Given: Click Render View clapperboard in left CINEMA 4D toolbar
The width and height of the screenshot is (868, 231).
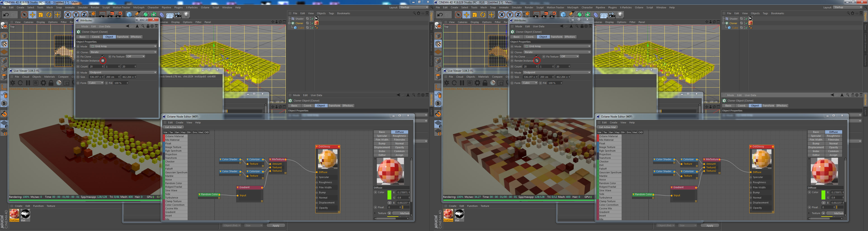Looking at the screenshot, I should point(102,14).
